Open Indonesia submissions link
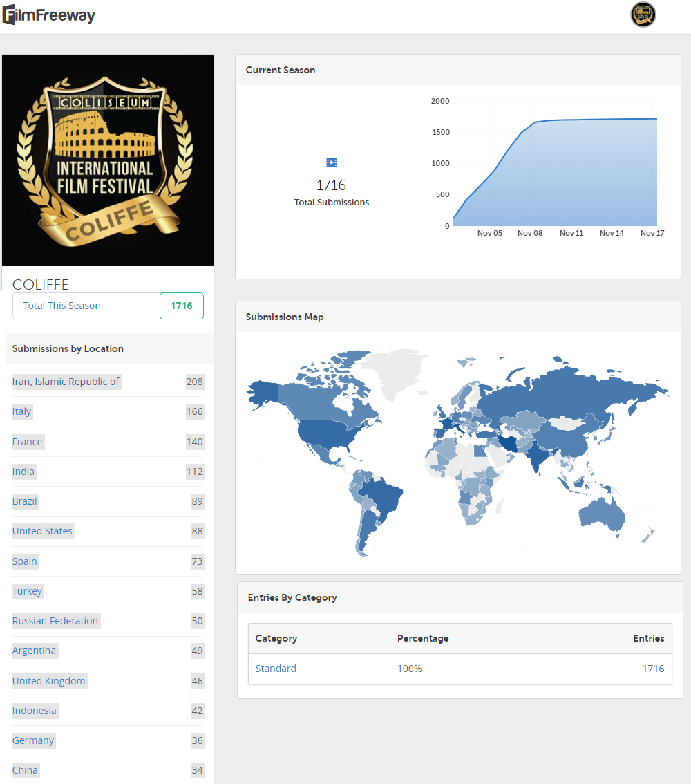Viewport: 691px width, 784px height. point(34,711)
